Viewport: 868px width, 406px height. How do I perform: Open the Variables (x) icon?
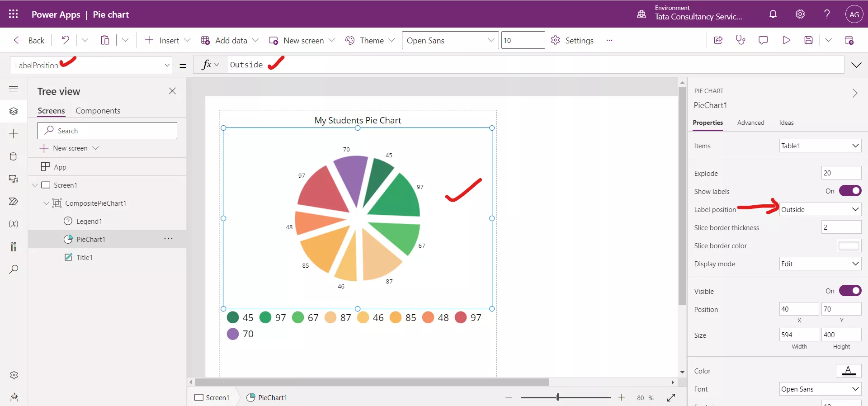point(14,224)
